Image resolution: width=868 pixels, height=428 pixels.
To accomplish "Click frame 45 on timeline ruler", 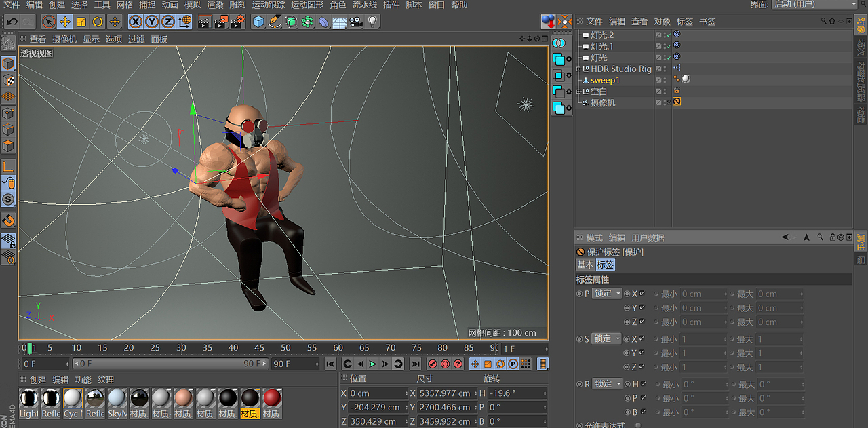I will click(259, 348).
